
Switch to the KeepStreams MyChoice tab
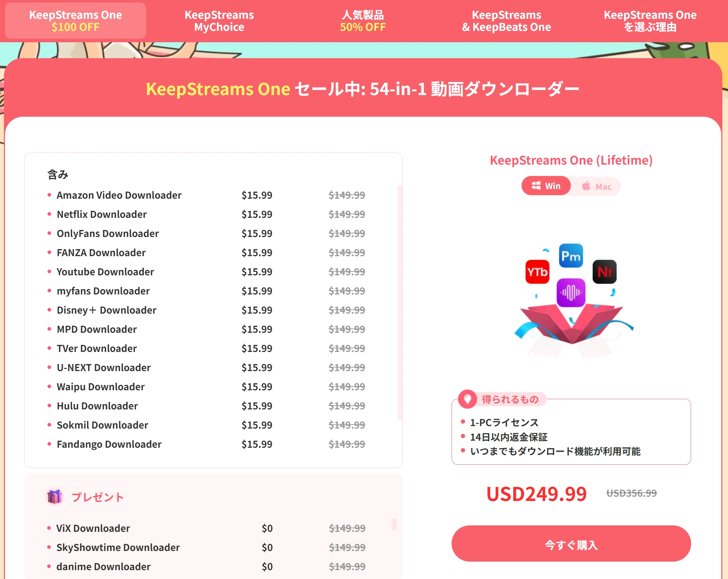point(219,21)
